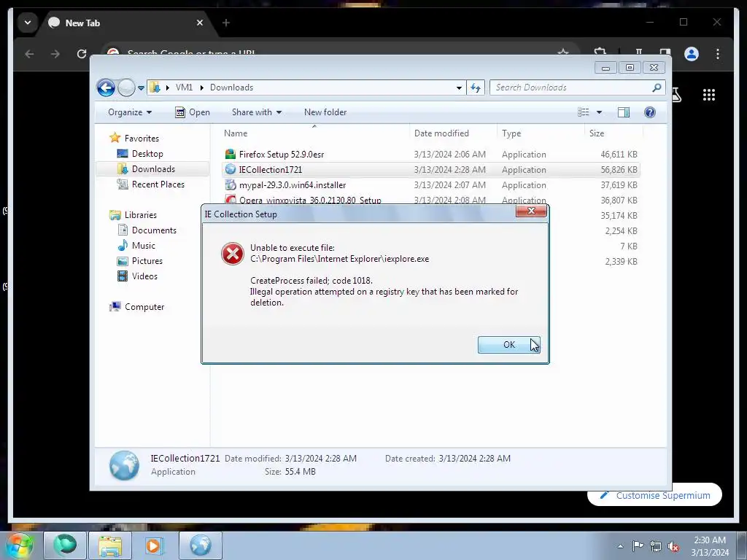
Task: Go back in the Explorer window
Action: click(x=106, y=87)
